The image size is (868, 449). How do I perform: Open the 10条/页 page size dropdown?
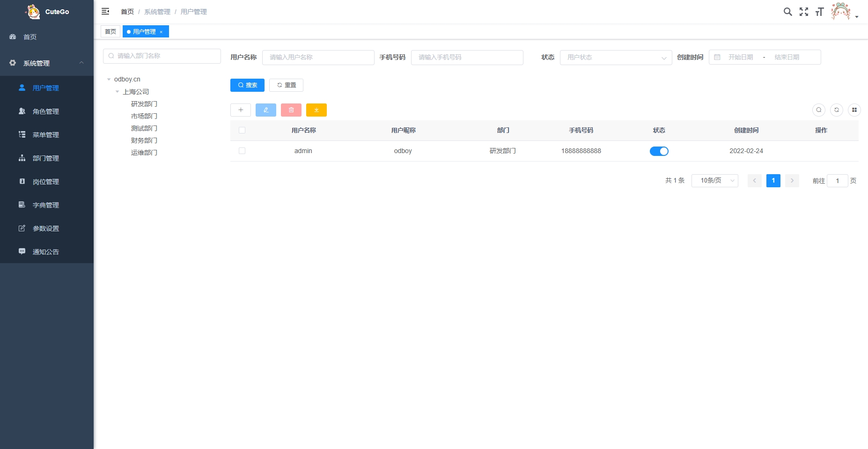coord(715,181)
